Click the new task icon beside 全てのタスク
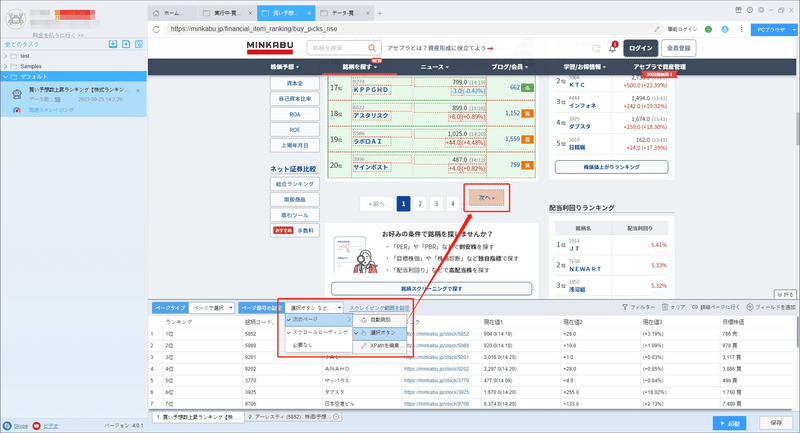 pyautogui.click(x=126, y=44)
